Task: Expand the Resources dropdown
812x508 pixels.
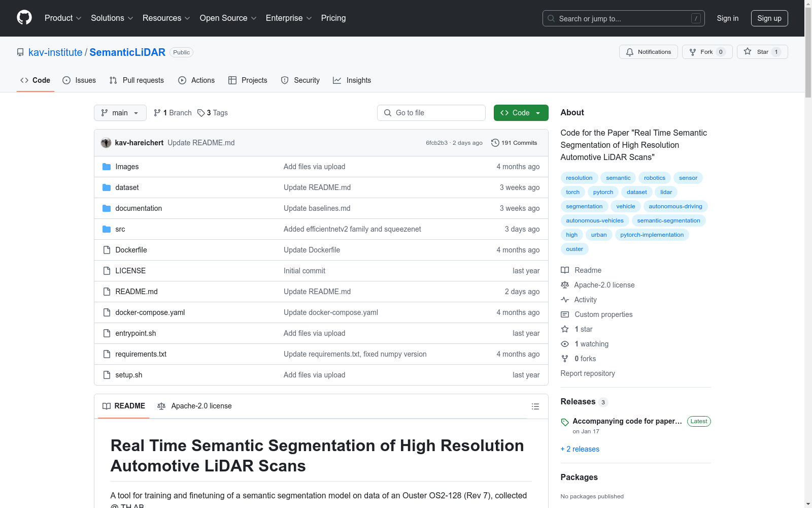Action: [166, 18]
